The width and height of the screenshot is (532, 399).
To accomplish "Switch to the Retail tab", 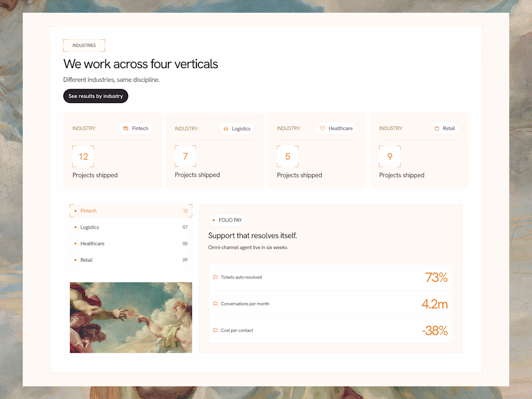I will [x=131, y=260].
